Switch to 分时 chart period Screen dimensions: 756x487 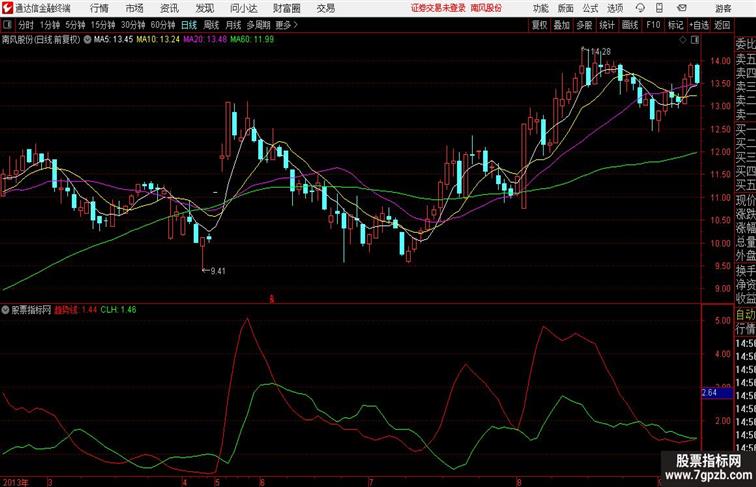(26, 25)
